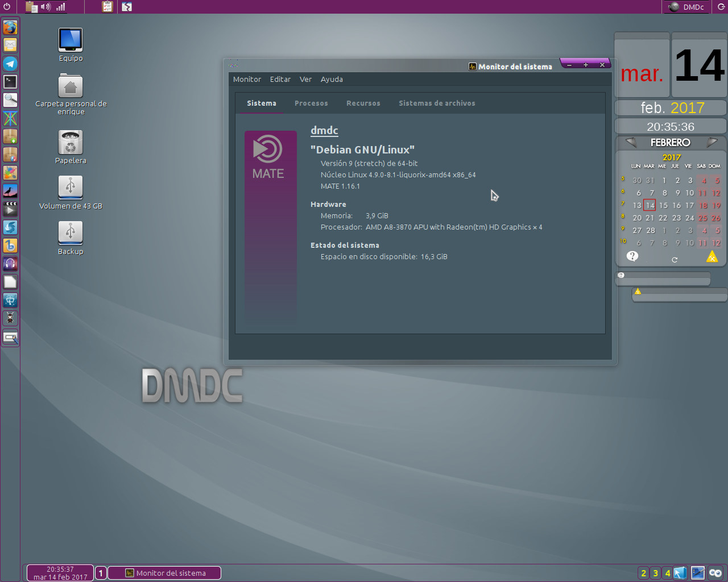Image resolution: width=728 pixels, height=582 pixels.
Task: Click the power icon in top panel
Action: 7,7
